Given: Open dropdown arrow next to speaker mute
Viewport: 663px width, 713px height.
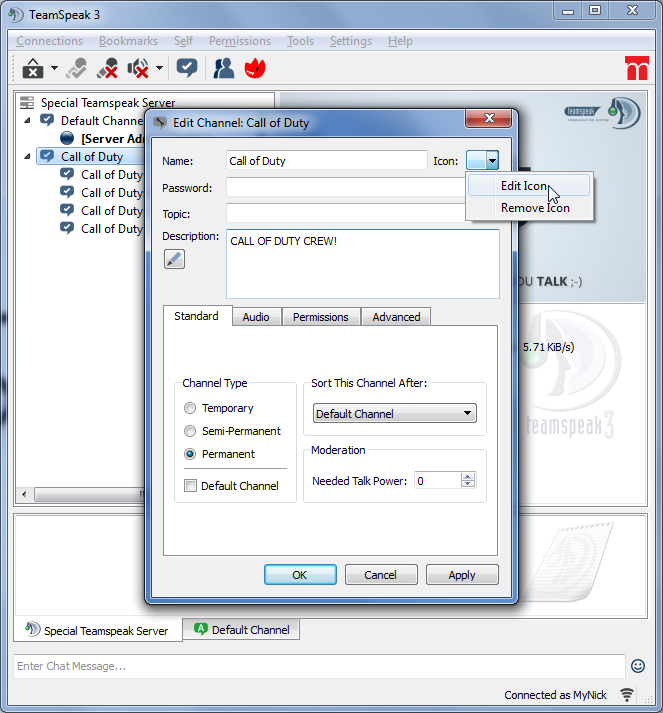Looking at the screenshot, I should 159,68.
